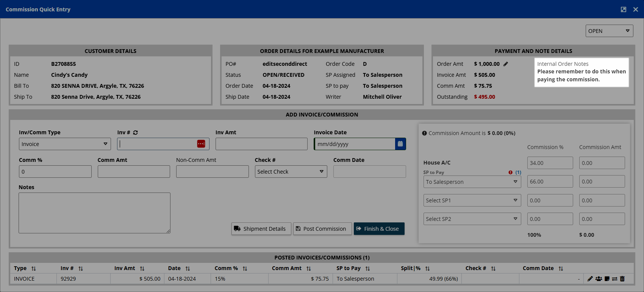Image resolution: width=644 pixels, height=292 pixels.
Task: Click into the Notes text area
Action: [94, 213]
